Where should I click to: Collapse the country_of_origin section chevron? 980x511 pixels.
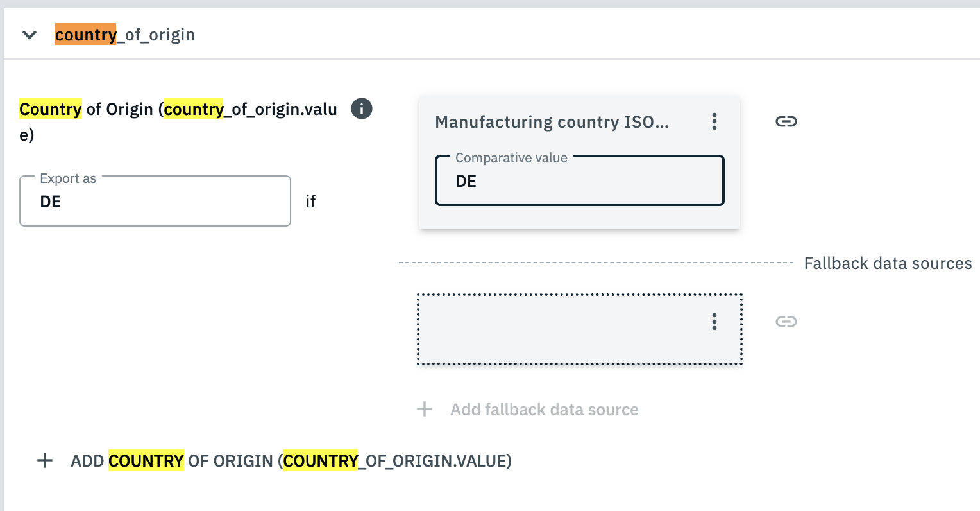30,35
